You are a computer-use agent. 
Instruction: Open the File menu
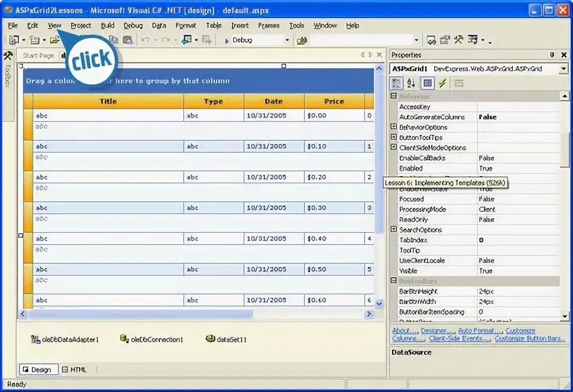(13, 25)
